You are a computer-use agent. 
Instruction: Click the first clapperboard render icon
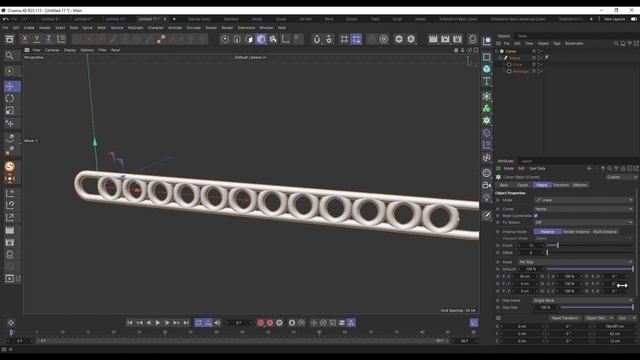coord(433,39)
